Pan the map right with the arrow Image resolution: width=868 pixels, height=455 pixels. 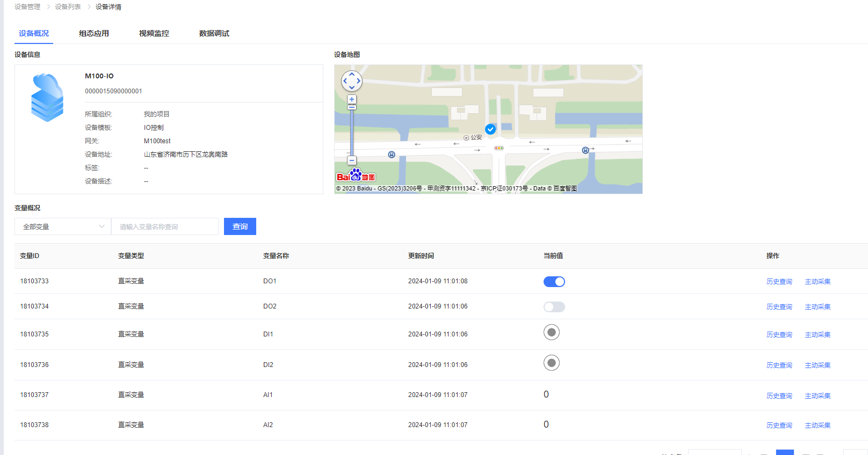click(x=359, y=81)
